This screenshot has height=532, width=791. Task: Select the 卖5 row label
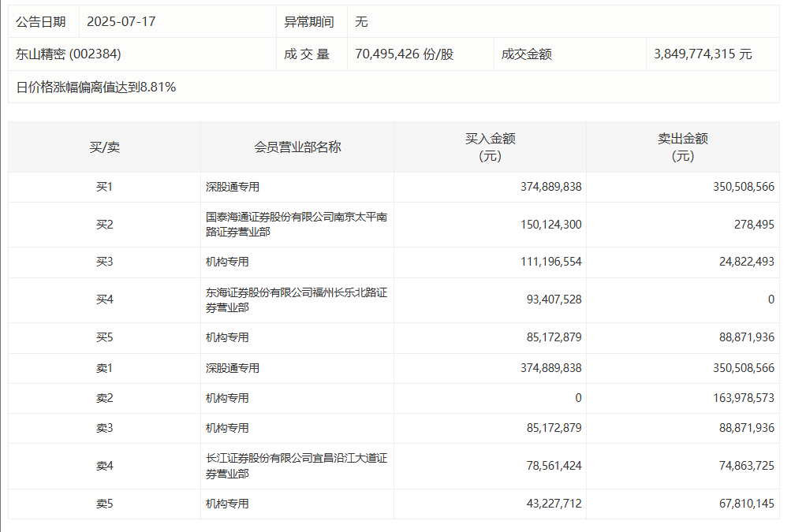[x=104, y=504]
